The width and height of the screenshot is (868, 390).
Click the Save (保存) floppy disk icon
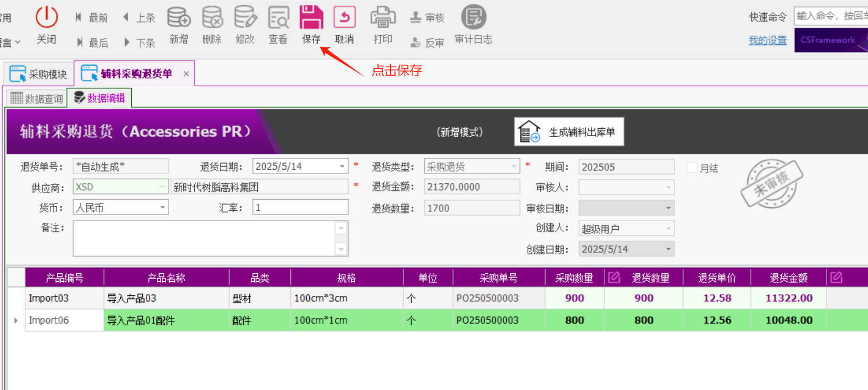click(311, 18)
